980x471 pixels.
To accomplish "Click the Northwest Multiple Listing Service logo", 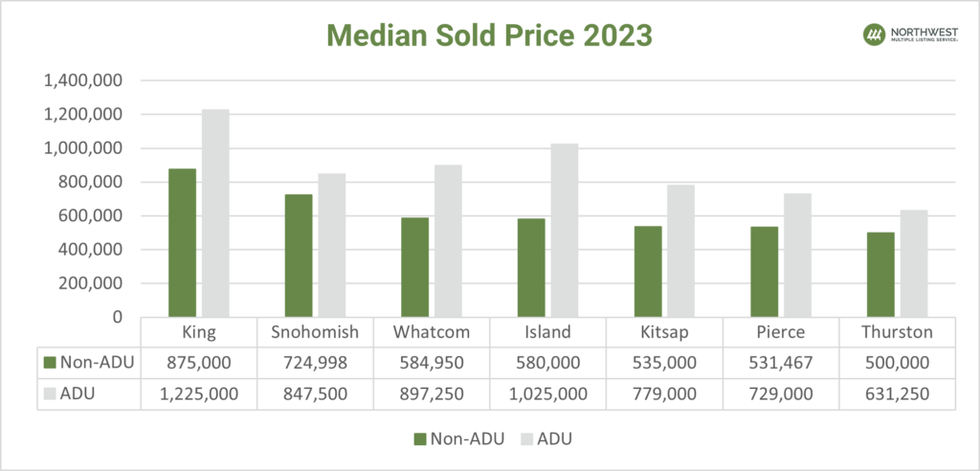I will pyautogui.click(x=903, y=35).
